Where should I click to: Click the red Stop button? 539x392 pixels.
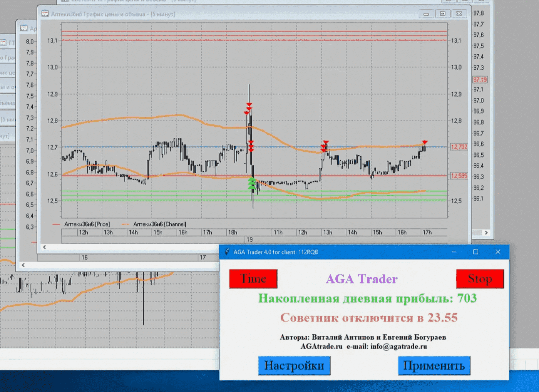(x=480, y=278)
